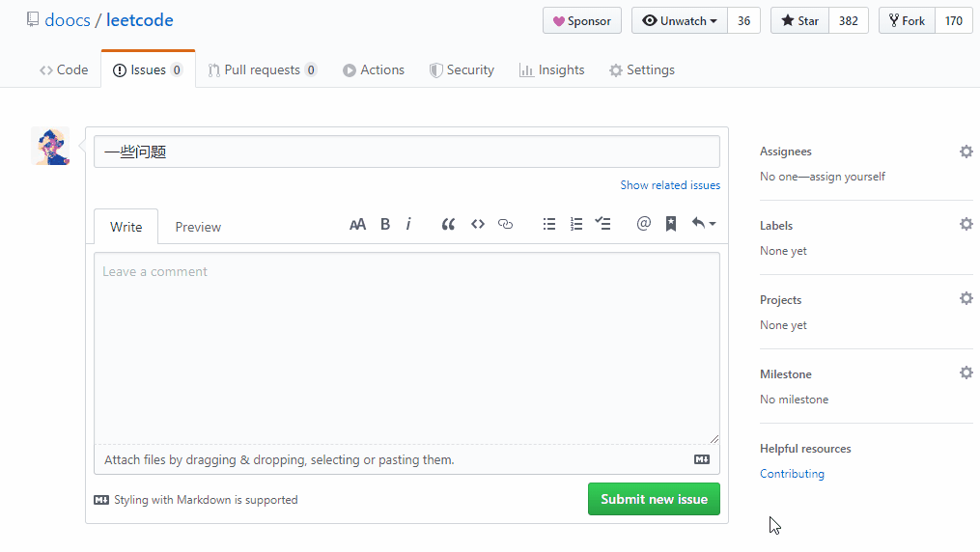Click the Assignees heading
The width and height of the screenshot is (980, 552).
click(786, 152)
